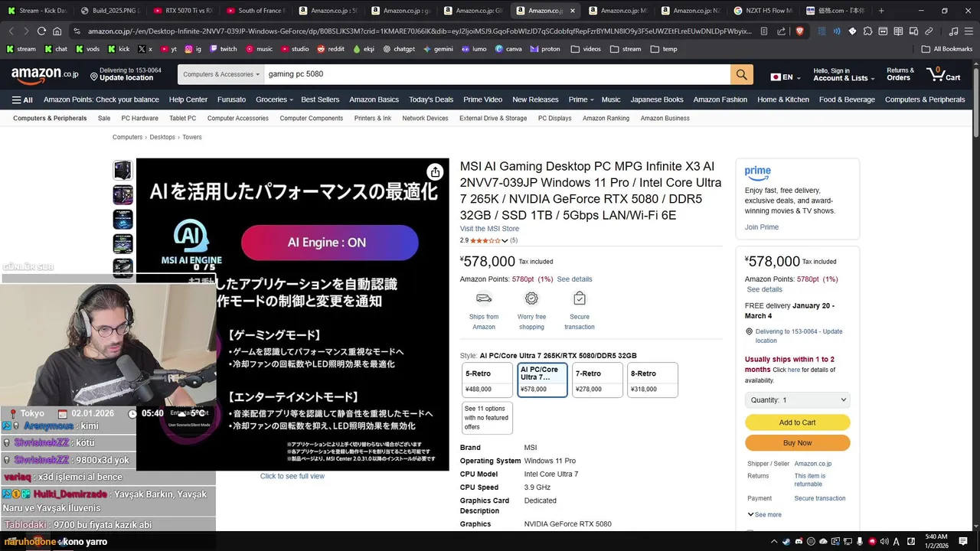Click the share icon on product image
The image size is (980, 551).
click(435, 172)
